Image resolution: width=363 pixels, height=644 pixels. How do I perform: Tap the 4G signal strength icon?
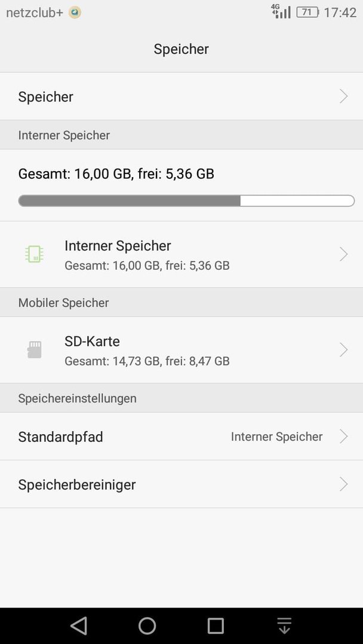click(281, 11)
